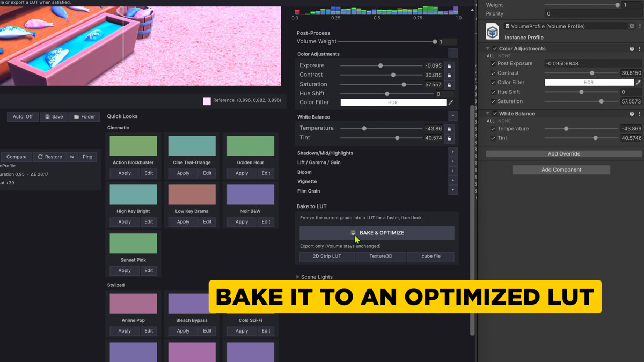Click the Reference color swatch
Screen dimensions: 644x362
(207, 101)
